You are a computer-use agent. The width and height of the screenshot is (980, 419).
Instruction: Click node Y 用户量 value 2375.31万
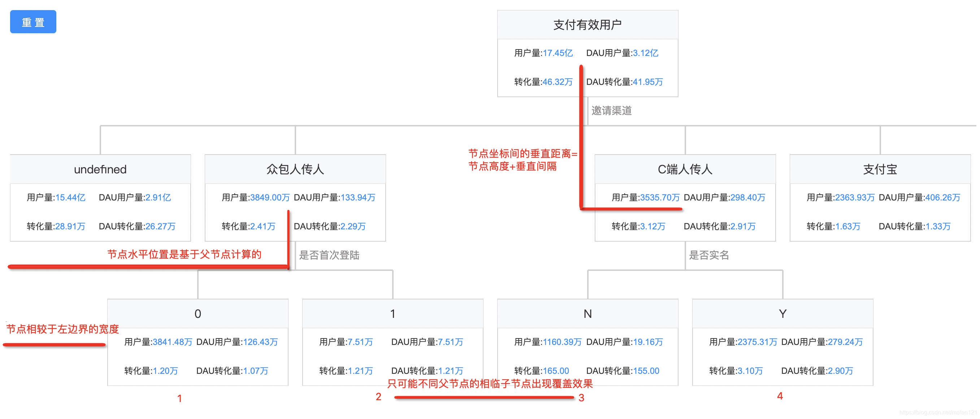click(758, 342)
